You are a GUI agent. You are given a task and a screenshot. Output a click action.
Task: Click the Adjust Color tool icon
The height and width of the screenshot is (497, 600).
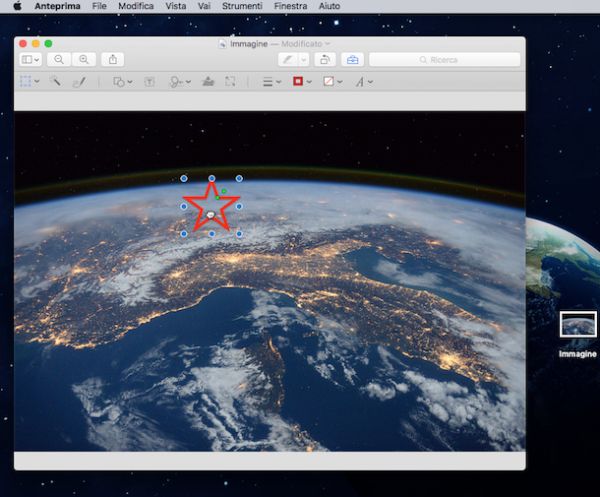pos(208,81)
